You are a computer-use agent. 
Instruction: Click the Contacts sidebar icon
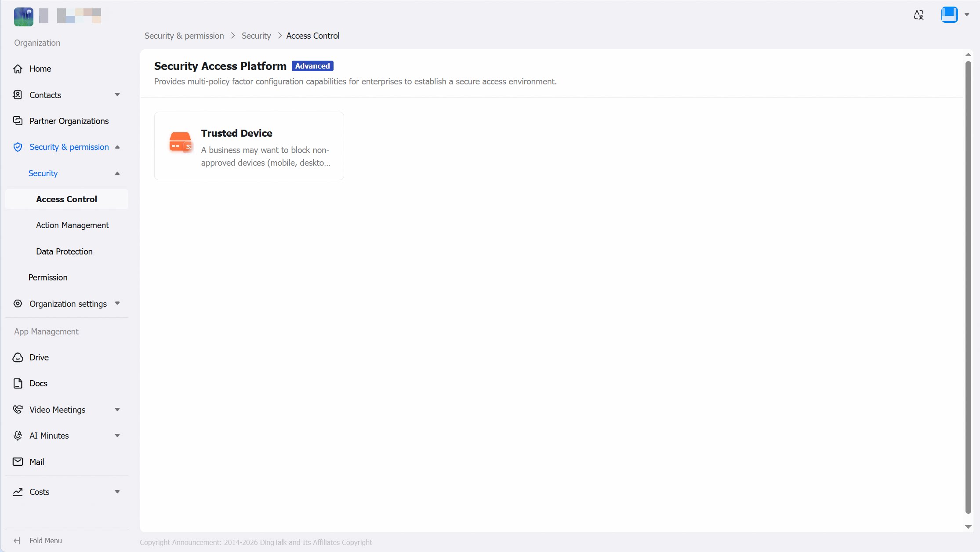click(18, 94)
